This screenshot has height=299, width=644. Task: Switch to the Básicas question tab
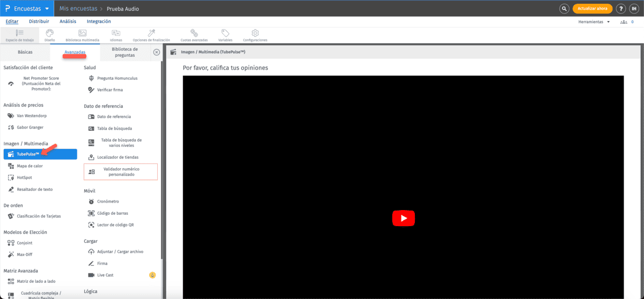25,52
